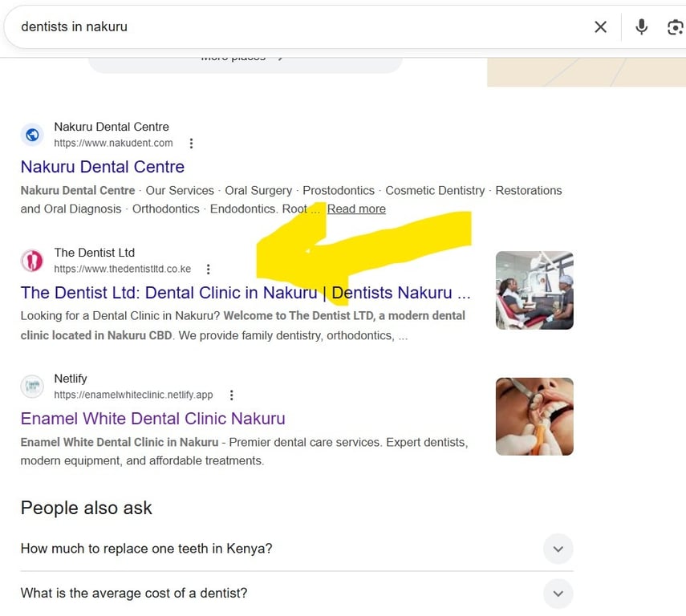
Task: Click the https://www.nakudent.com URL
Action: tap(113, 143)
